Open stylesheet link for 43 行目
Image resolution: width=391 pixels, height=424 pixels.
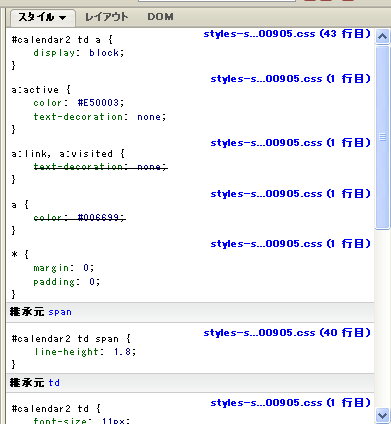(287, 34)
